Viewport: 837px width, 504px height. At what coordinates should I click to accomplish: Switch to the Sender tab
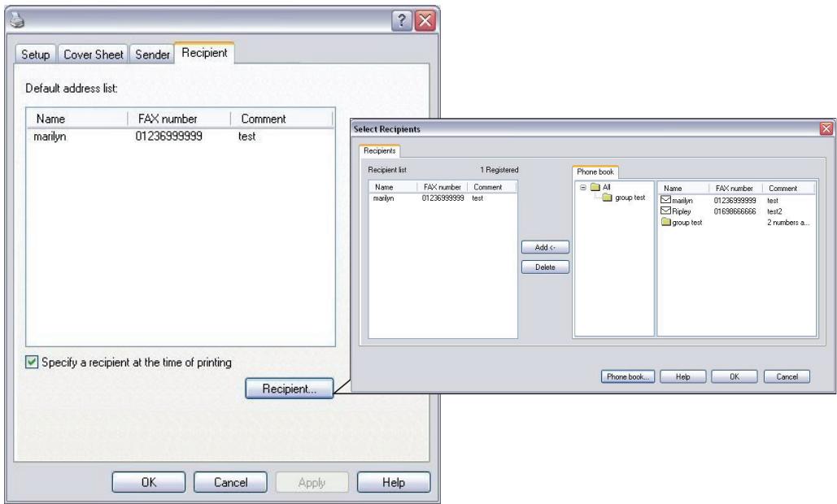(x=152, y=54)
